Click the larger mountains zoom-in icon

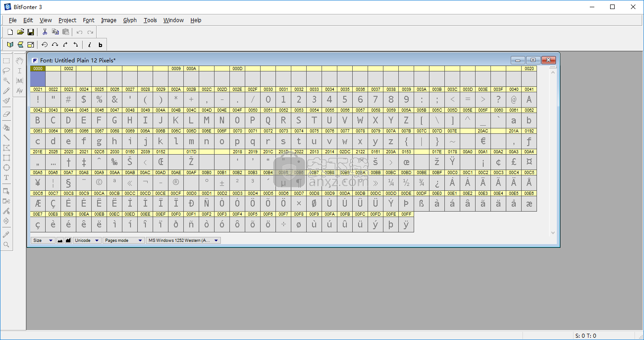coord(68,241)
